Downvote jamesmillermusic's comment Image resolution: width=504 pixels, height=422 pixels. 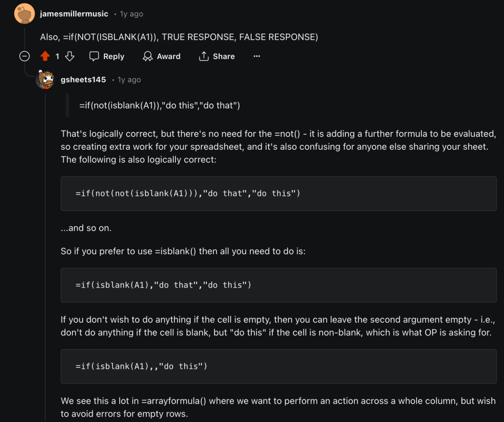(70, 57)
